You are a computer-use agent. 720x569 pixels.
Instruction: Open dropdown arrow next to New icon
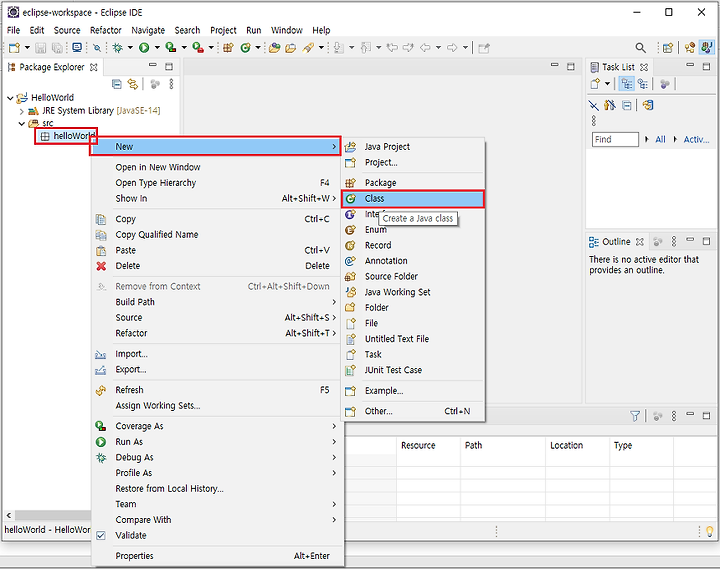[27, 47]
